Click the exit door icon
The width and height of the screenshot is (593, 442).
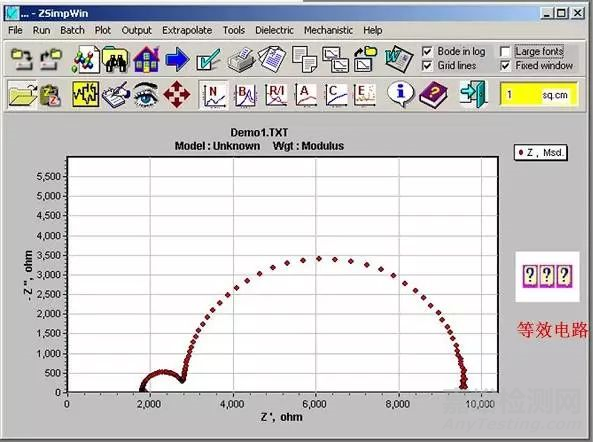[472, 94]
